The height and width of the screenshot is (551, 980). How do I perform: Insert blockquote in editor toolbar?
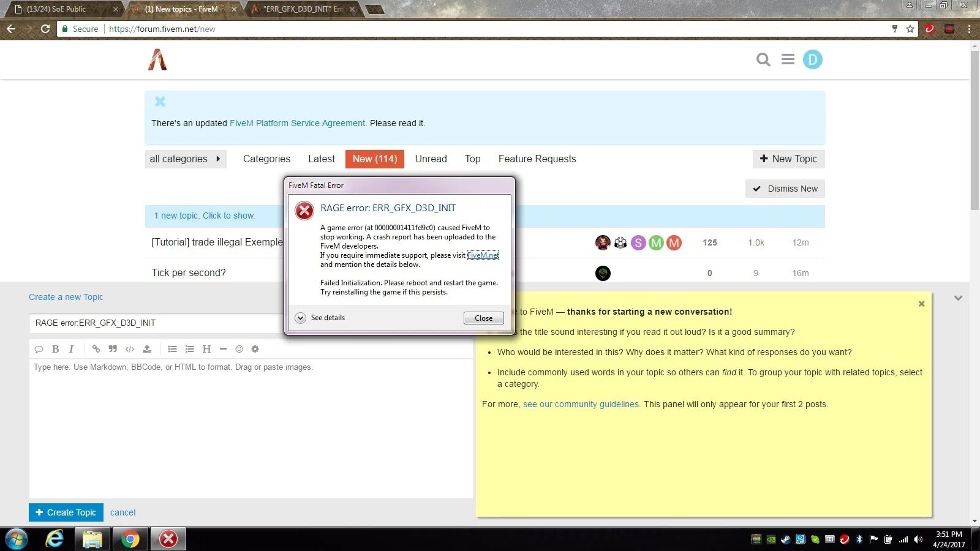click(113, 349)
